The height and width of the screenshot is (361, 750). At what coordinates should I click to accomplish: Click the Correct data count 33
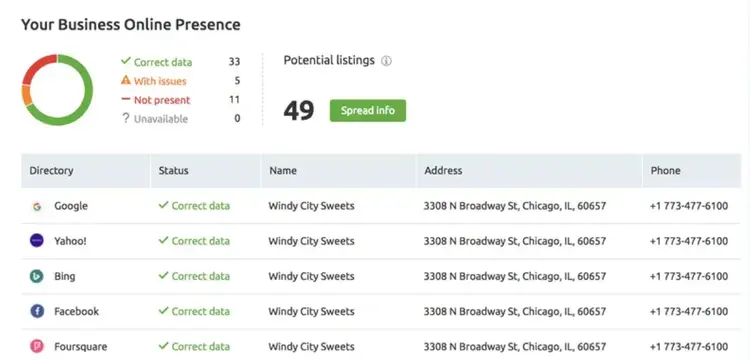pyautogui.click(x=234, y=62)
